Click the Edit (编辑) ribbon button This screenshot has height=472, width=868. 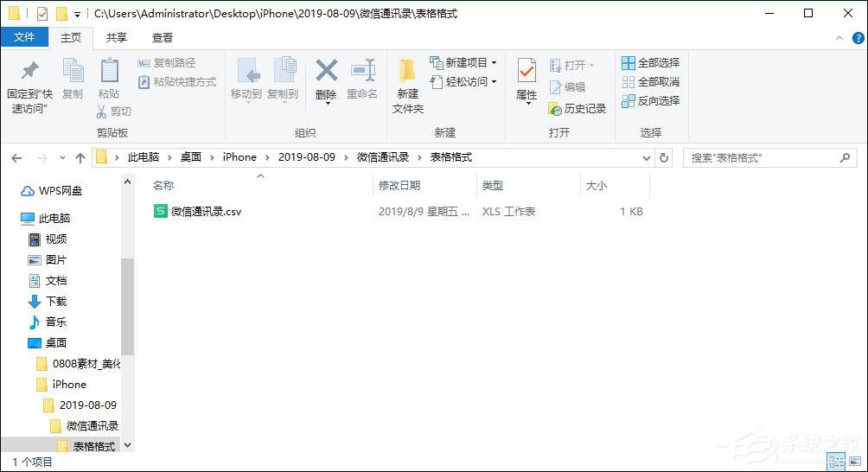(567, 86)
